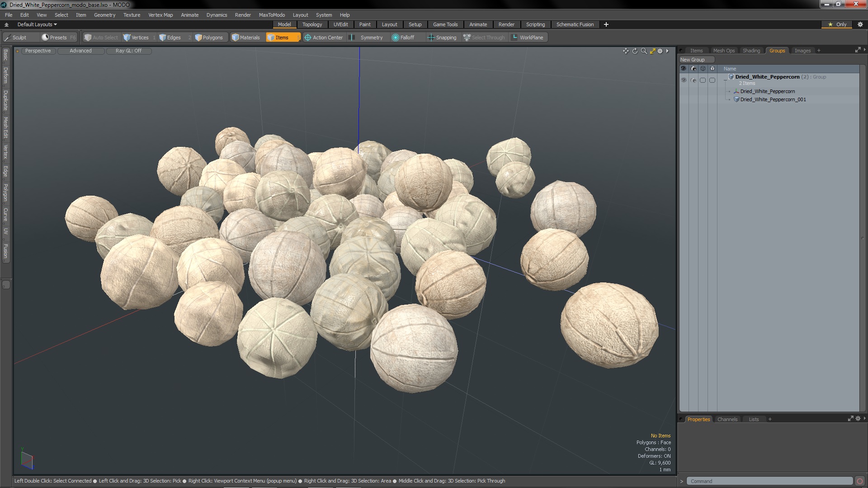The image size is (868, 488).
Task: Open the Render menu
Action: point(243,14)
